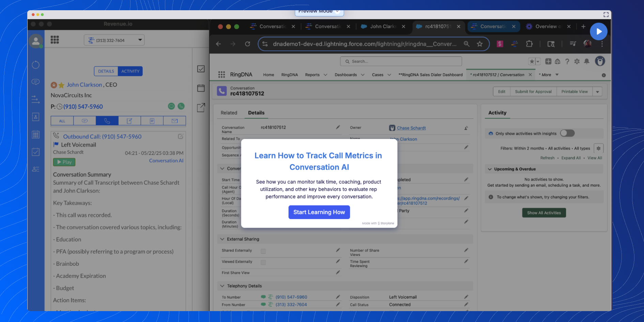
Task: Select the phone filter in the activity feed
Action: point(107,121)
